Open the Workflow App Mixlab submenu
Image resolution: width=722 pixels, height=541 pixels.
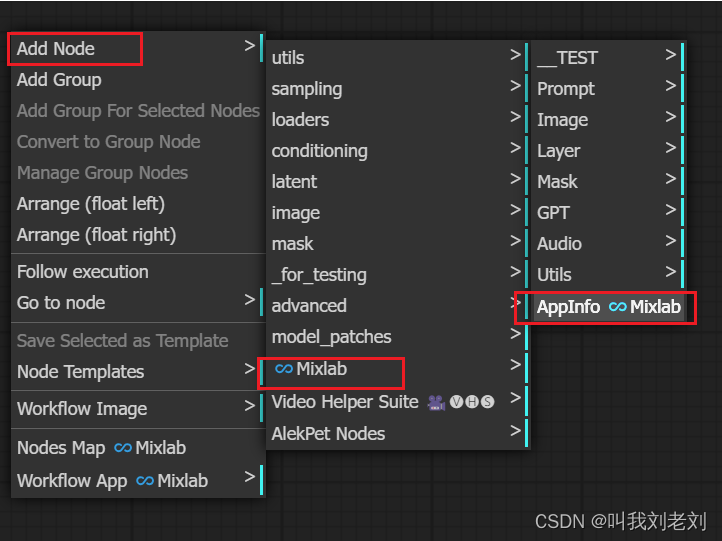tap(137, 480)
